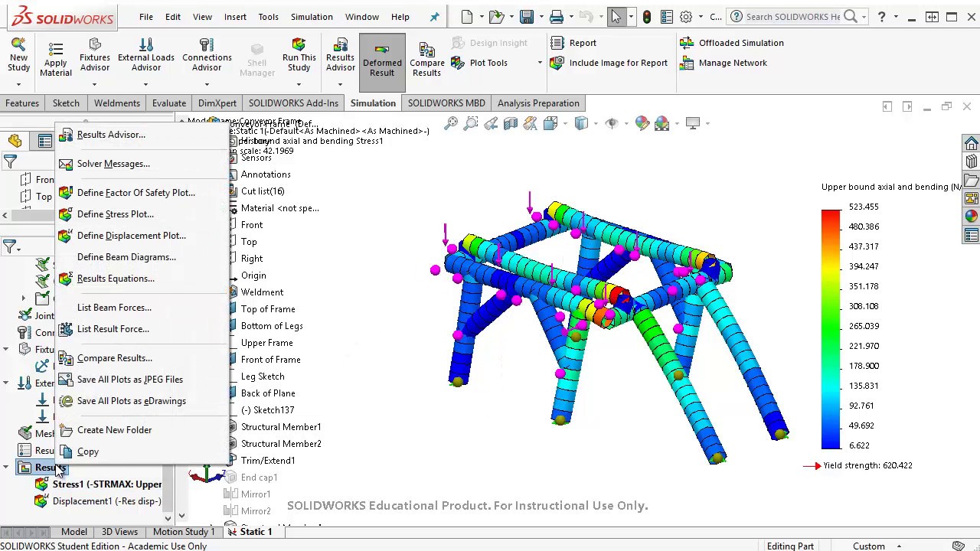
Task: Open the Connections Advisor tool
Action: [x=207, y=55]
